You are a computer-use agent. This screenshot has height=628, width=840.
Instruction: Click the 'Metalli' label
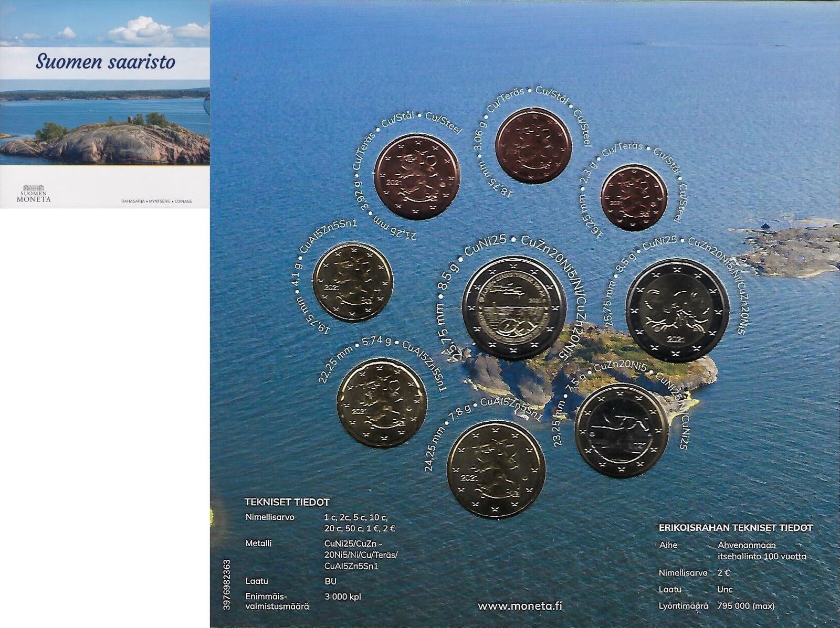tap(258, 544)
